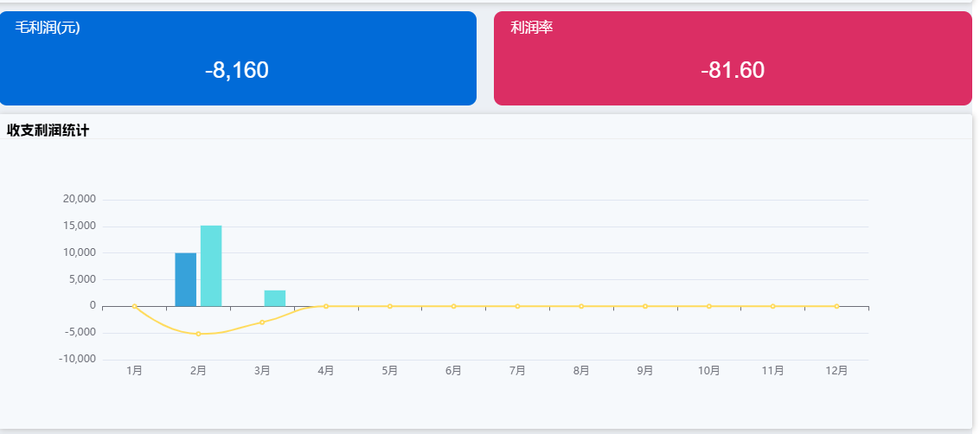Image resolution: width=980 pixels, height=434 pixels.
Task: Click the dark blue February bar
Action: tap(186, 279)
